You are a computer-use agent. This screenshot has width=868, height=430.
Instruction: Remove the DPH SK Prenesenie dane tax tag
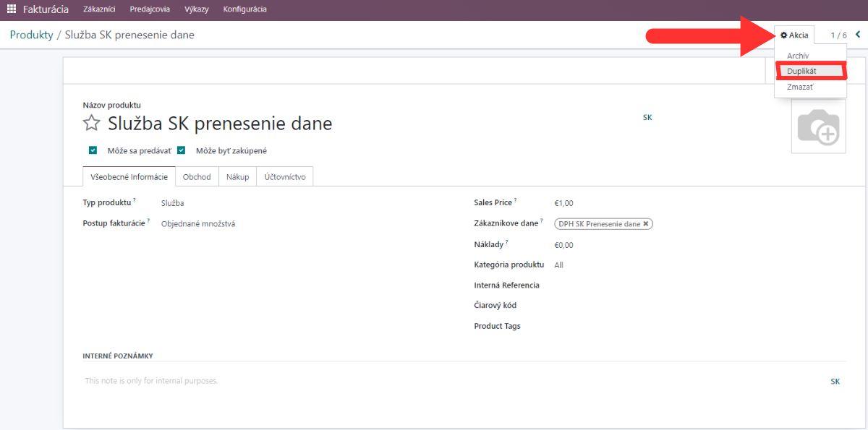tap(646, 224)
